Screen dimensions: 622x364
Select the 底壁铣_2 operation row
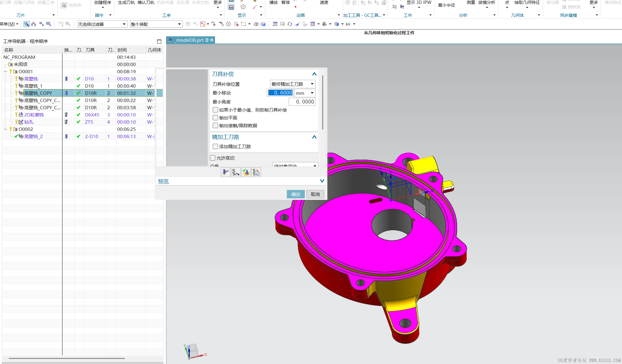pos(82,136)
